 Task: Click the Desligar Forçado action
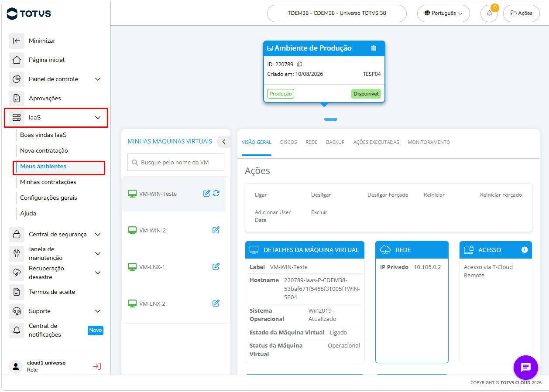click(x=388, y=195)
